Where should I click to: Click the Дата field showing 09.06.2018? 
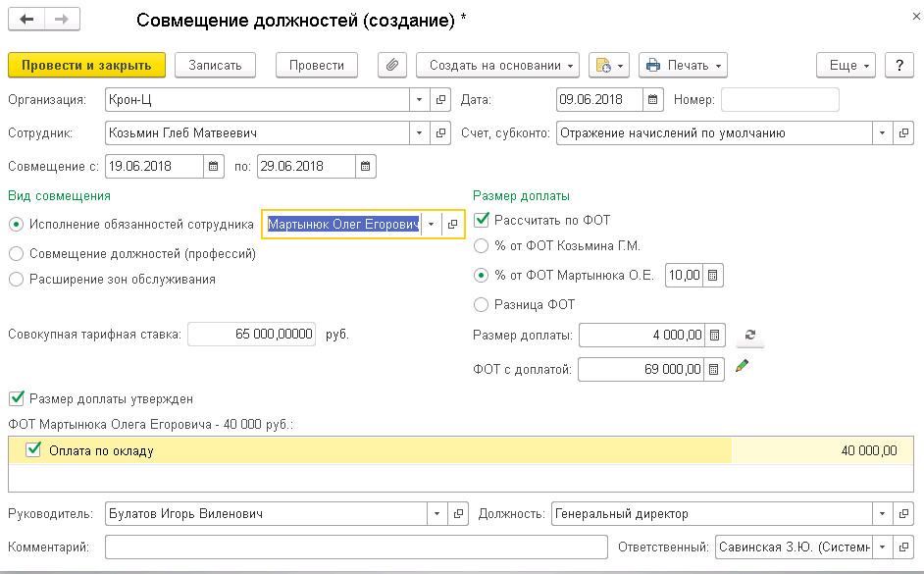point(599,100)
